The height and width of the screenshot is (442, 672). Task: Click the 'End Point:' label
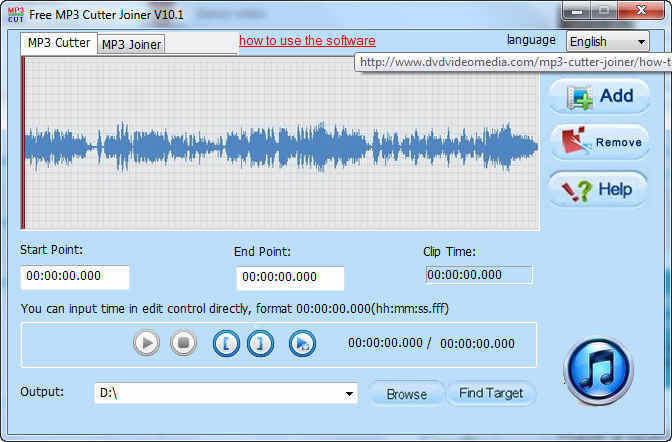coord(262,251)
